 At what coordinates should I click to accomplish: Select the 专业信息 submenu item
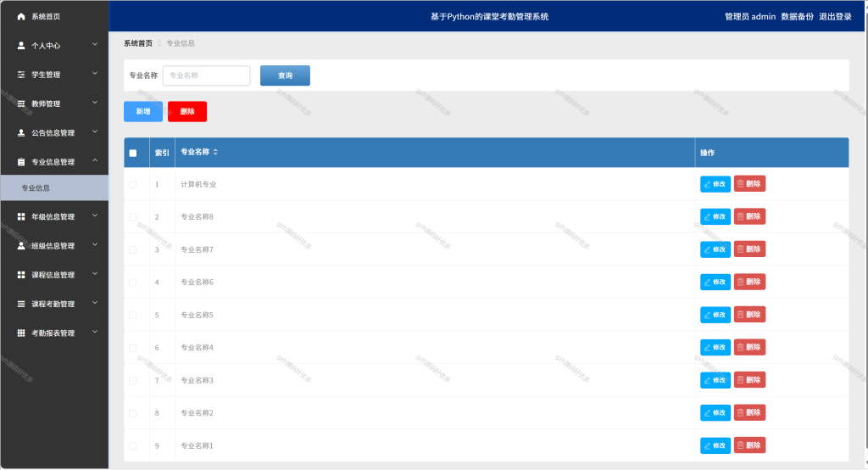tap(54, 187)
